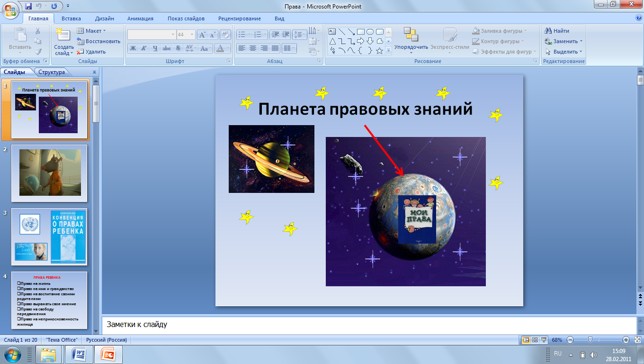Click the Find (Найти) binoculars button
This screenshot has width=644, height=364.
point(557,31)
